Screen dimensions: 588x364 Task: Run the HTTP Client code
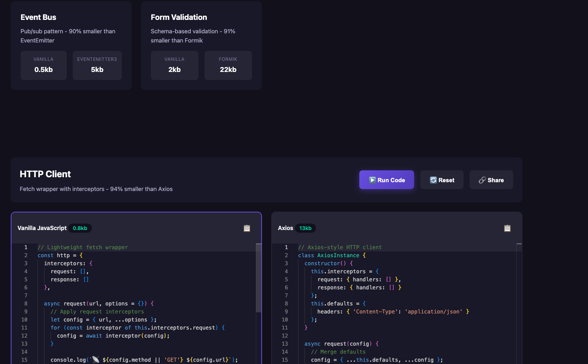point(387,180)
